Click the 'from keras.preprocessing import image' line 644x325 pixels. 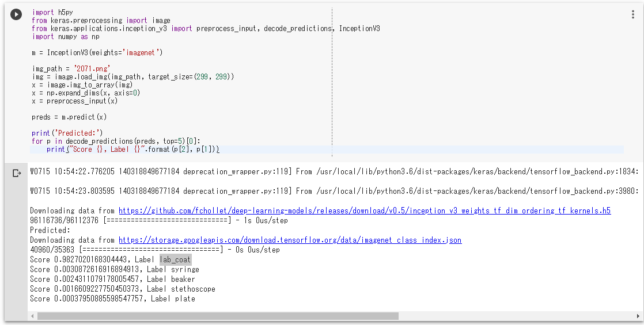(x=101, y=21)
